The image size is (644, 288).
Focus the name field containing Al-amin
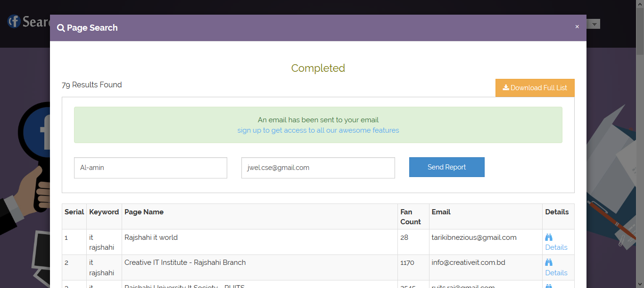pos(150,168)
